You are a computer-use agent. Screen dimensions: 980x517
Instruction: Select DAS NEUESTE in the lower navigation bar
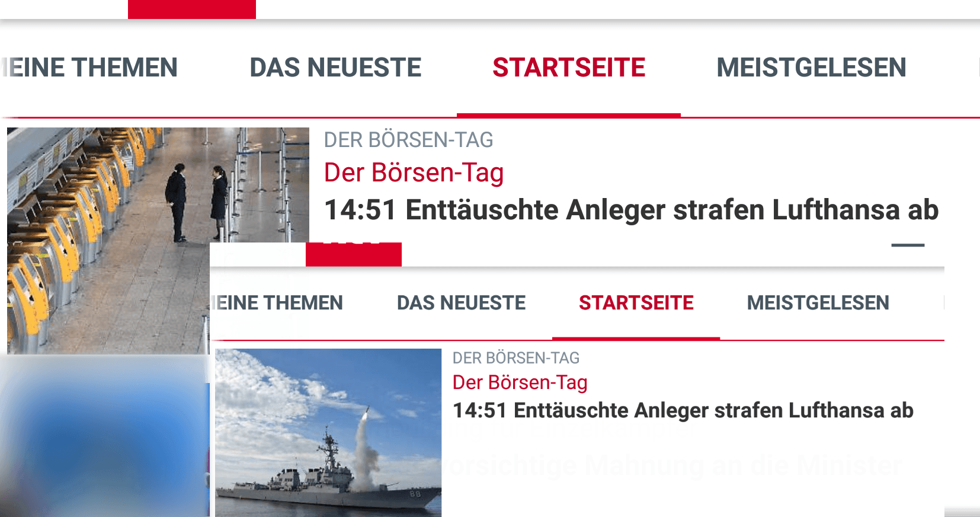(461, 303)
